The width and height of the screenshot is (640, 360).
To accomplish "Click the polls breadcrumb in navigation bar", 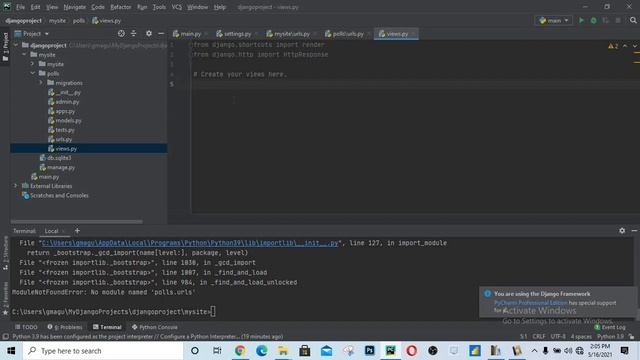I will pyautogui.click(x=79, y=20).
